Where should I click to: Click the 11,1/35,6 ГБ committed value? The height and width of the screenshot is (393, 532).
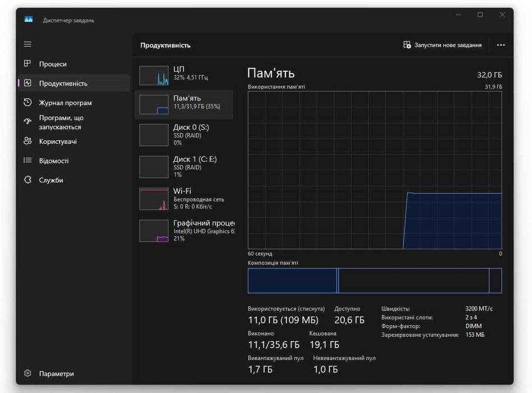[274, 345]
